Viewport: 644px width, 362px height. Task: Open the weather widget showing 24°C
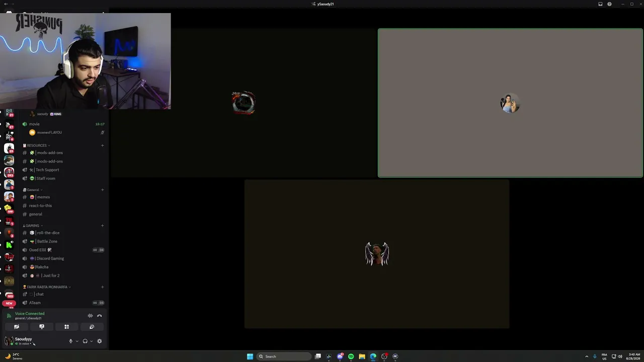pyautogui.click(x=14, y=356)
